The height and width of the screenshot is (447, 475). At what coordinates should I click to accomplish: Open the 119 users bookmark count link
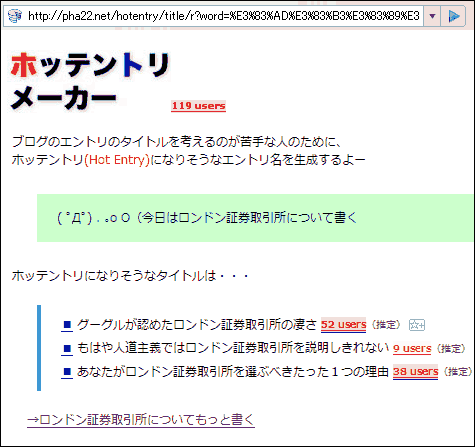(x=198, y=106)
